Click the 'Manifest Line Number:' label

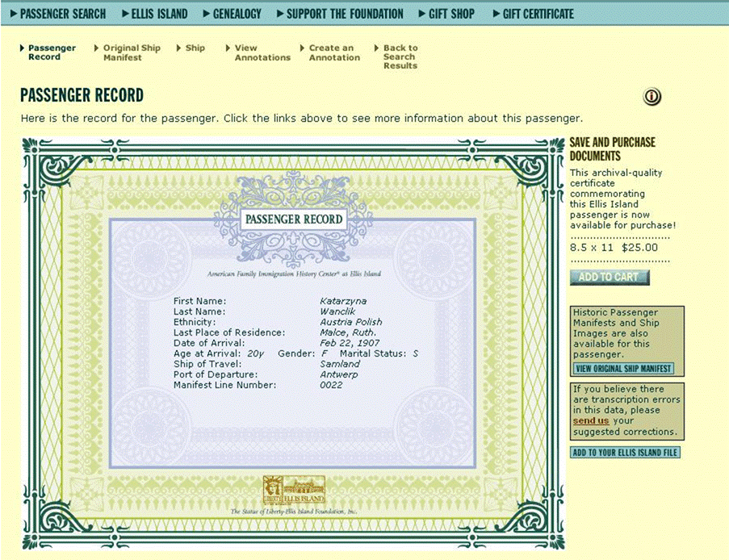tap(224, 385)
